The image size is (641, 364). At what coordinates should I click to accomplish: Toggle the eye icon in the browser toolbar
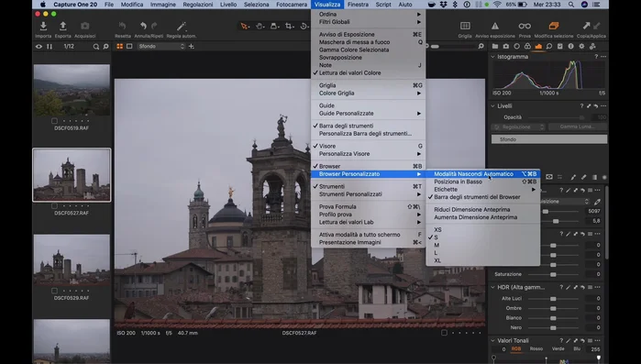pyautogui.click(x=39, y=47)
